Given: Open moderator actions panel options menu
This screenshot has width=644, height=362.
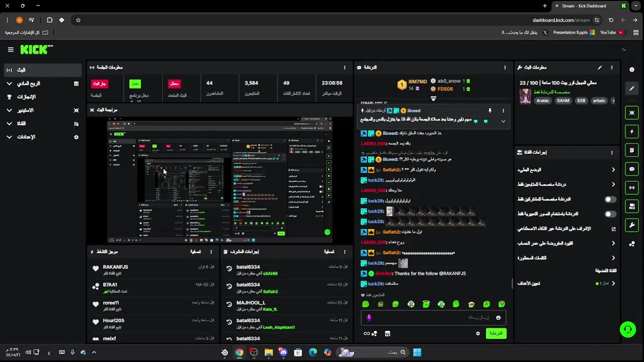Looking at the screenshot, I should (x=345, y=252).
